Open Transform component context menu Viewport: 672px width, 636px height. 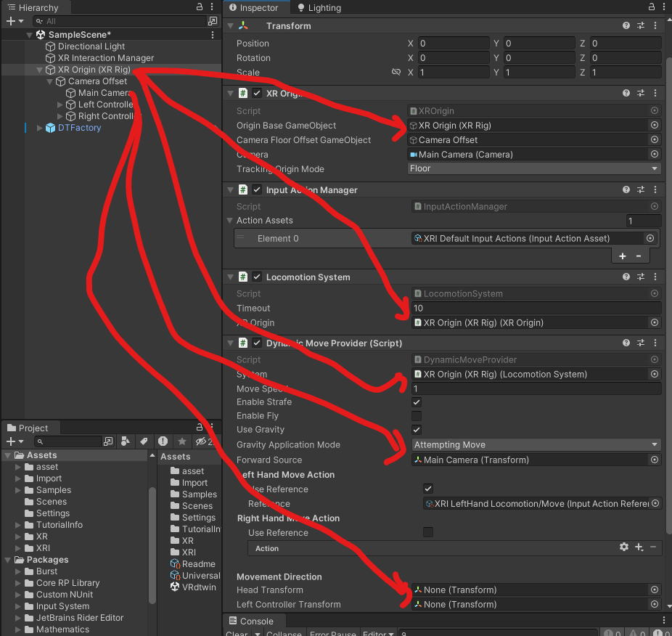(655, 25)
